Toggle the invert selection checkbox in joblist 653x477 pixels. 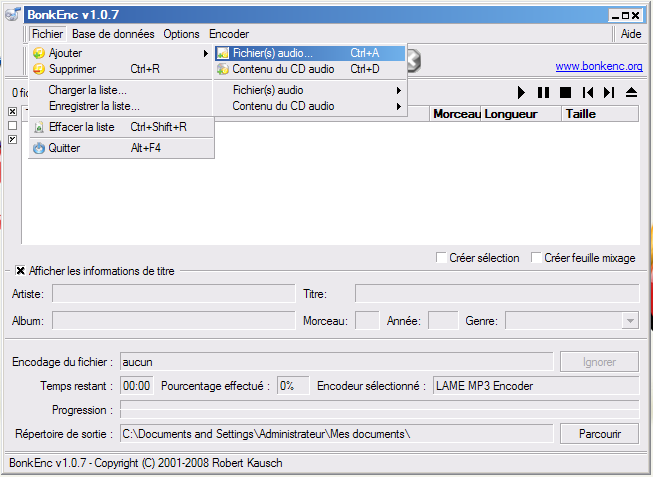pos(12,140)
